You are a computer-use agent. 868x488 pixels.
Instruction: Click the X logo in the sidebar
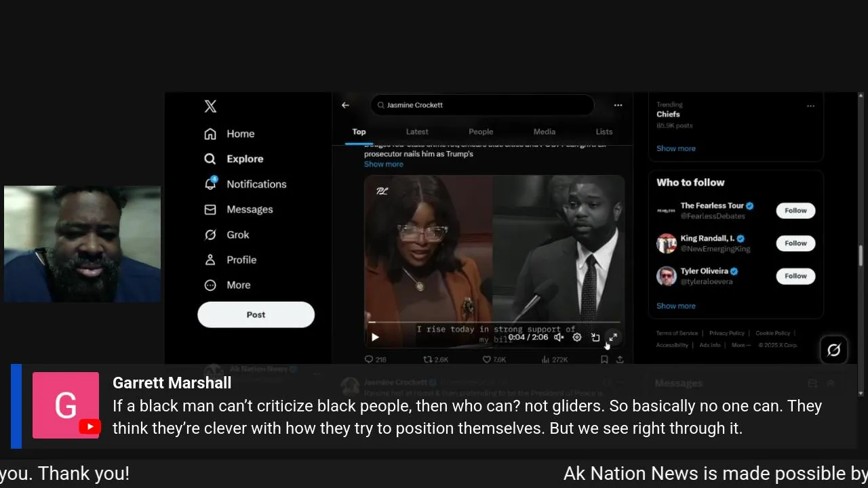[x=210, y=106]
